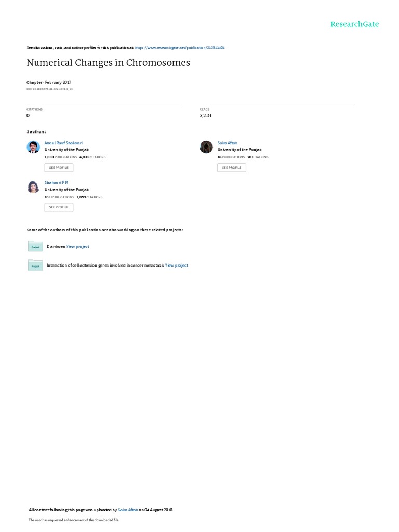Click Abdul Rauf Shakoori's profile photo
399x532 pixels.
[x=33, y=147]
